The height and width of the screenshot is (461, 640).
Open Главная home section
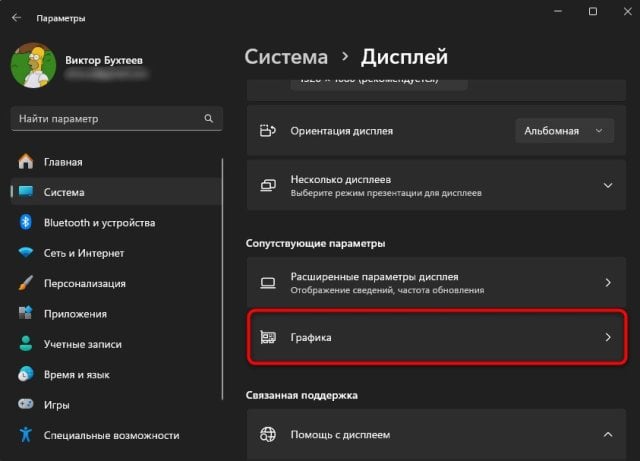coord(62,161)
